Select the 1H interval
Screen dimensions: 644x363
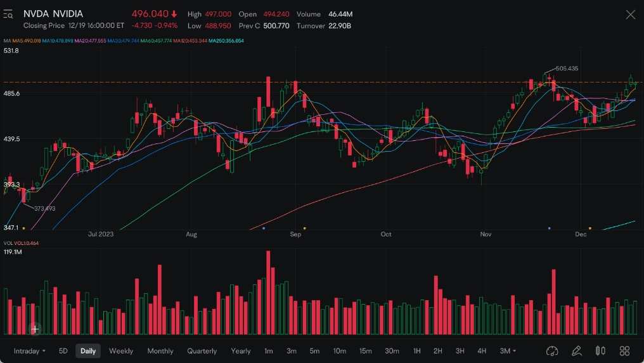(x=416, y=351)
